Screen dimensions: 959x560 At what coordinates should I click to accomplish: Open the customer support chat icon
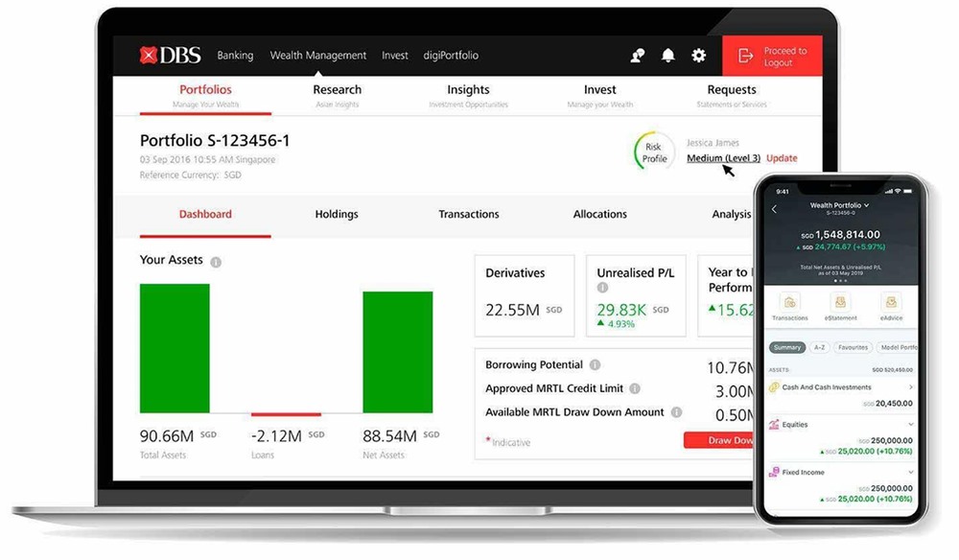[x=638, y=56]
